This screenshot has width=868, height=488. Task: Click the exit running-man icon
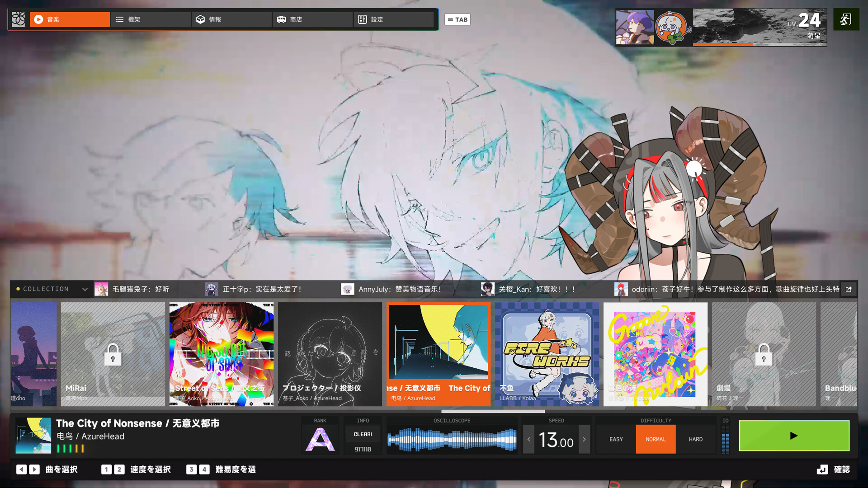click(x=846, y=19)
